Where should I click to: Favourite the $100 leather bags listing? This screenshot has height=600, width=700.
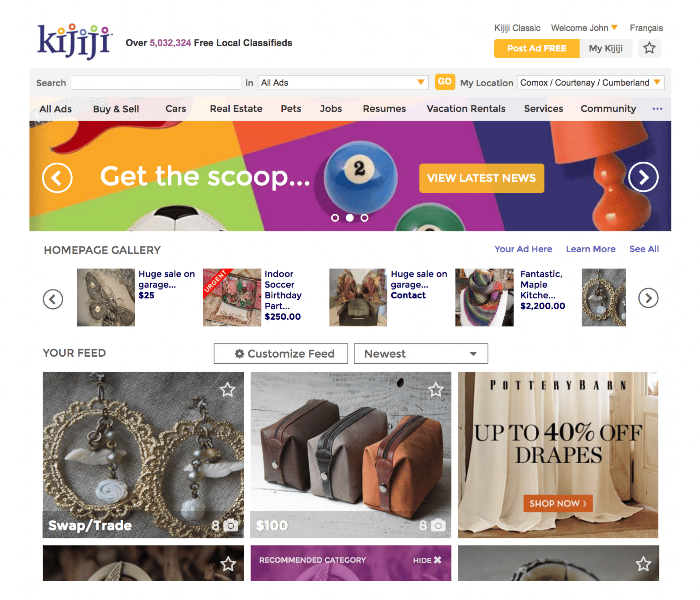point(435,389)
